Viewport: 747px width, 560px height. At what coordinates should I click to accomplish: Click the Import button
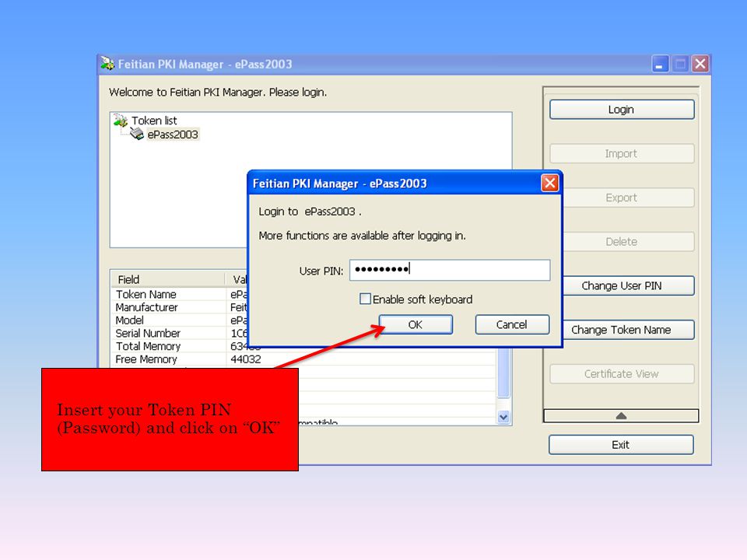(622, 154)
